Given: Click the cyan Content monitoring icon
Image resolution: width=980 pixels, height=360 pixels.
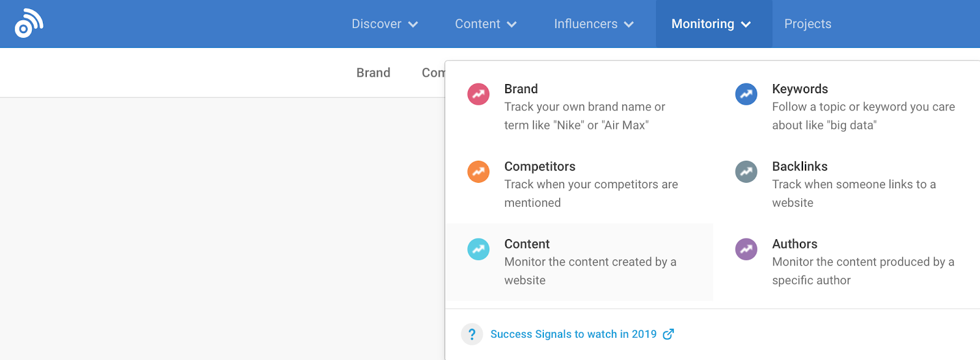Looking at the screenshot, I should [x=478, y=249].
